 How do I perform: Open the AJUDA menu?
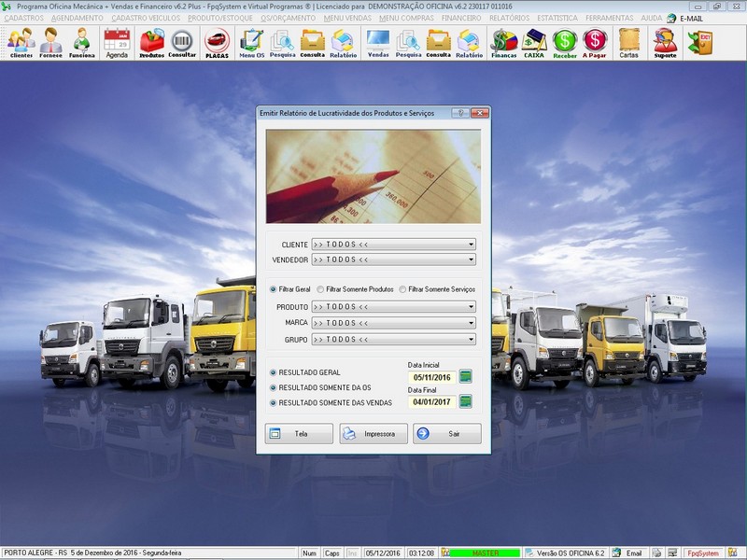651,18
